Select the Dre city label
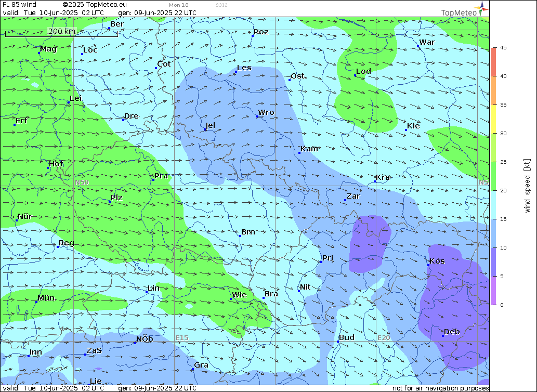Screen dimensions: 537x392 pyautogui.click(x=131, y=116)
